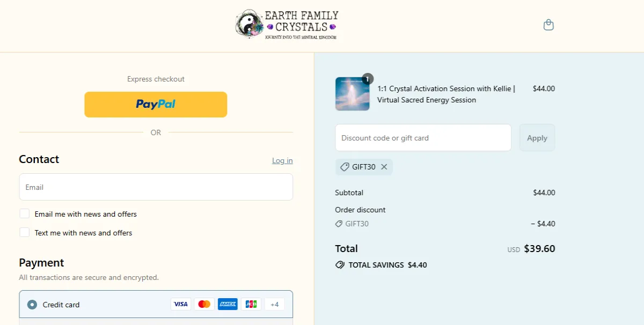Open the Log in link

[x=282, y=160]
